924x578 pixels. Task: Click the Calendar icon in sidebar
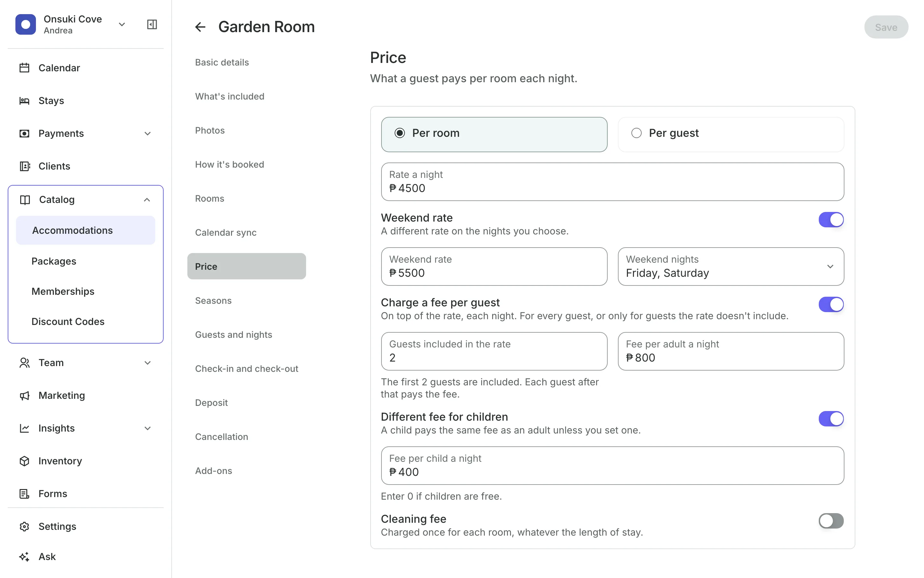click(x=24, y=68)
